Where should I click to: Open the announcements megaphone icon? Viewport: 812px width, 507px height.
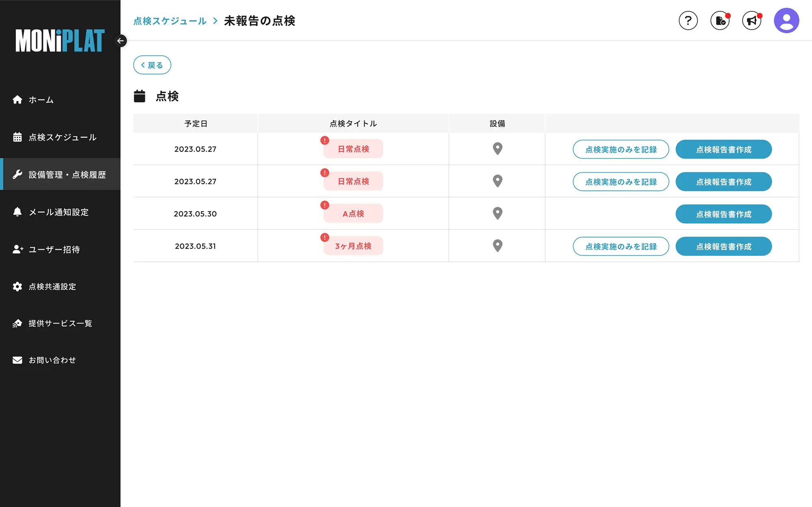(752, 20)
